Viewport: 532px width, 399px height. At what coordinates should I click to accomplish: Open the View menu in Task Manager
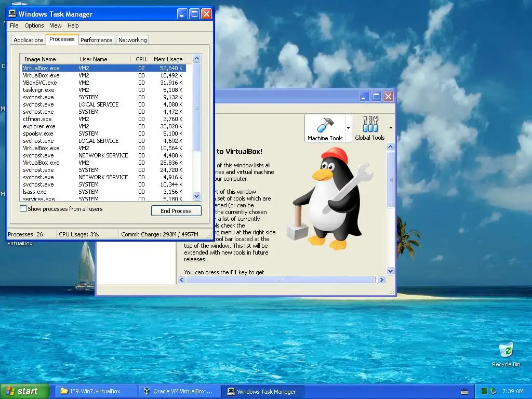tap(56, 25)
